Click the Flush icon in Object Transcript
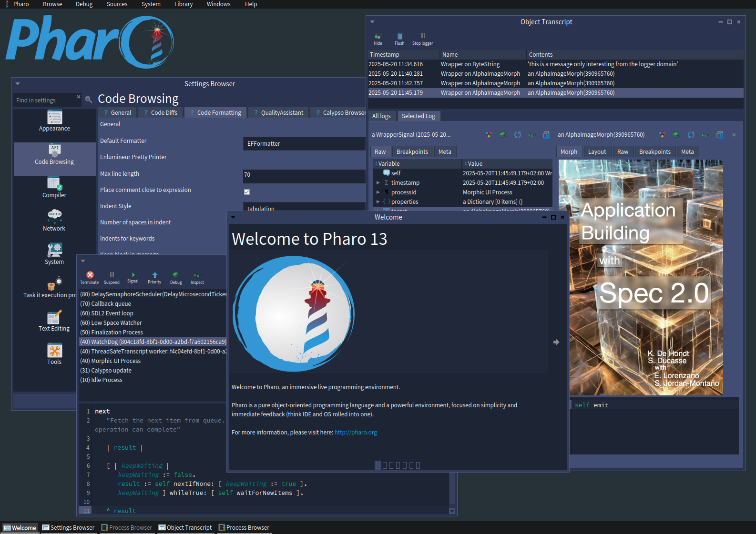The width and height of the screenshot is (756, 534). pyautogui.click(x=399, y=37)
